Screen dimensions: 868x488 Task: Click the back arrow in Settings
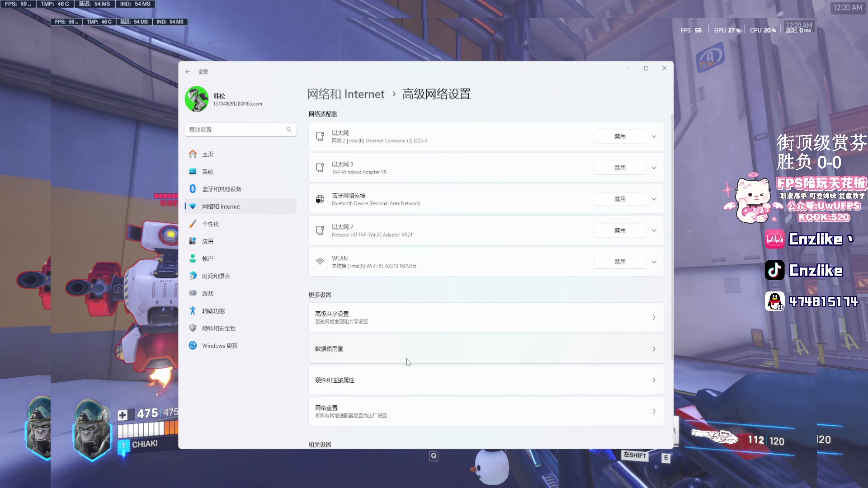click(x=188, y=72)
